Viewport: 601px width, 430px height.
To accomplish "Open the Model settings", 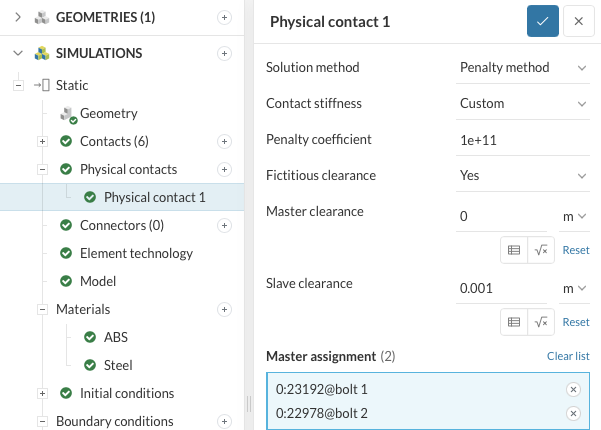I will [x=98, y=281].
